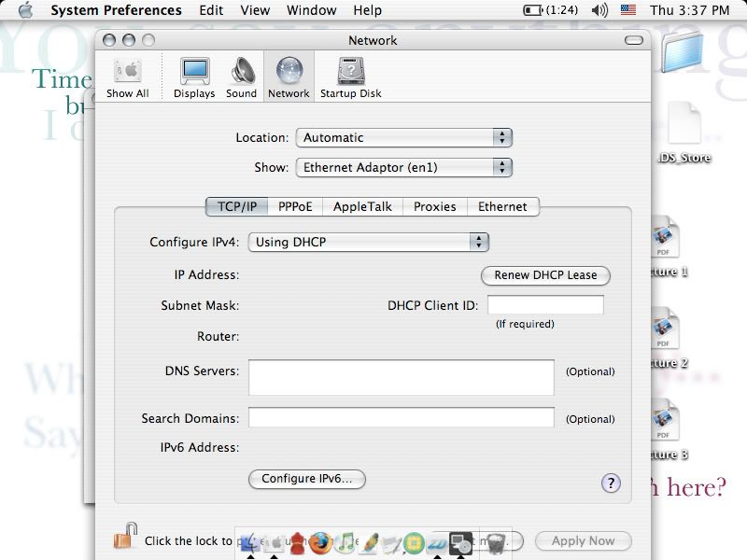Open the help question mark button
This screenshot has height=560, width=747.
611,483
